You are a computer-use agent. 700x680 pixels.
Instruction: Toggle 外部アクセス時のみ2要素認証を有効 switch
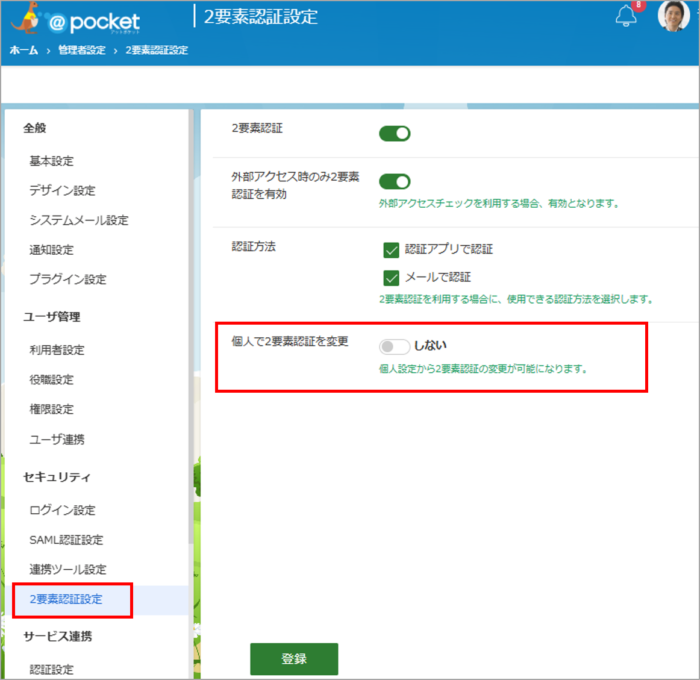[395, 181]
